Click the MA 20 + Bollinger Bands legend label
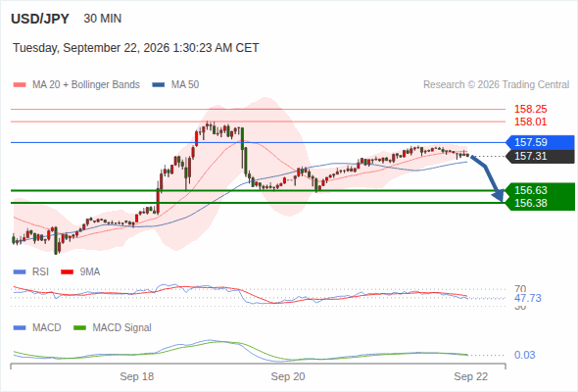 [86, 85]
